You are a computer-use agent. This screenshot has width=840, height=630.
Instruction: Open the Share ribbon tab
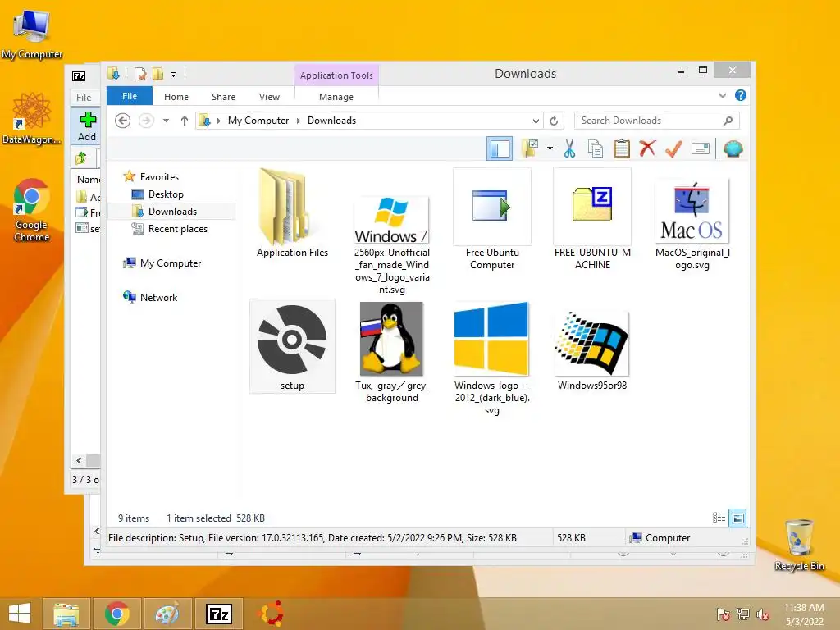point(223,97)
